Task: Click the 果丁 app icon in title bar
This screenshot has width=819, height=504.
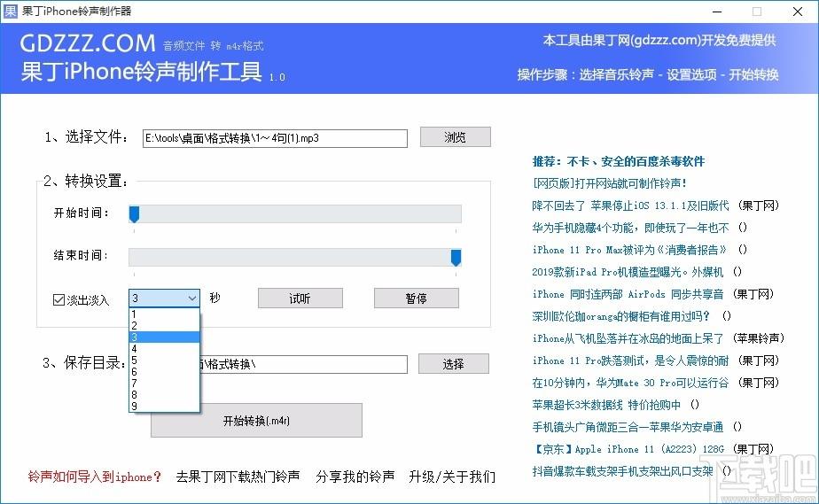Action: pyautogui.click(x=10, y=11)
